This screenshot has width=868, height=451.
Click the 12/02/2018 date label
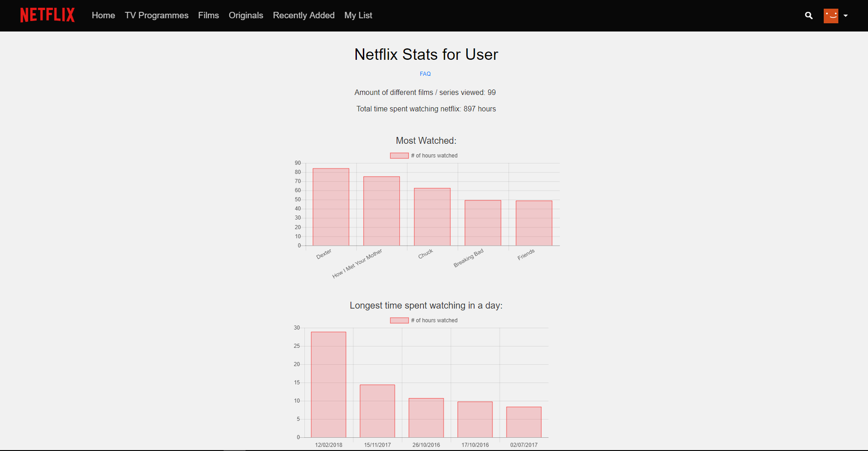coord(329,445)
